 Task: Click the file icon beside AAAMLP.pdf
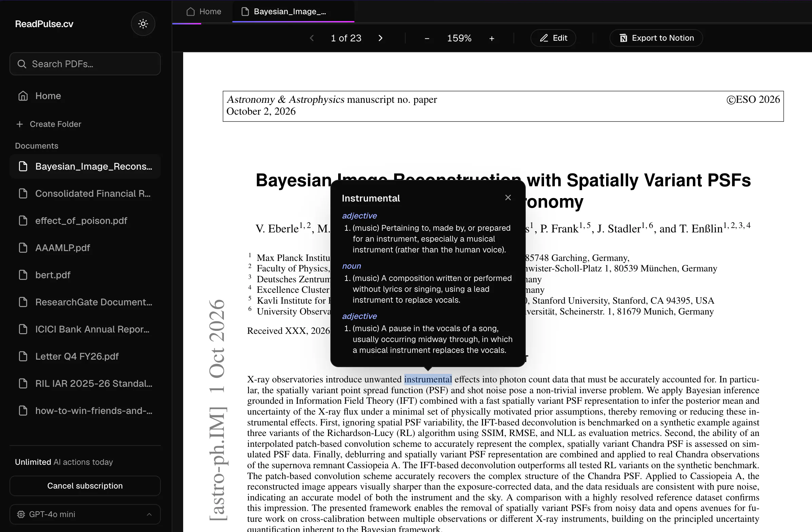(23, 248)
